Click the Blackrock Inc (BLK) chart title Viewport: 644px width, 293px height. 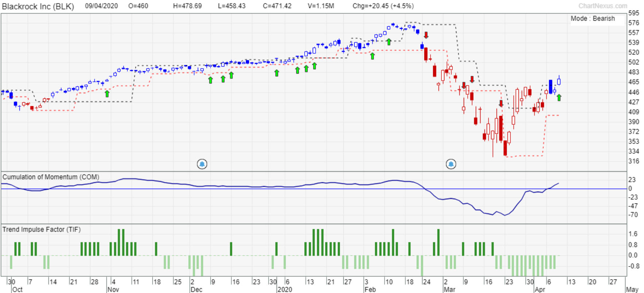pyautogui.click(x=38, y=7)
